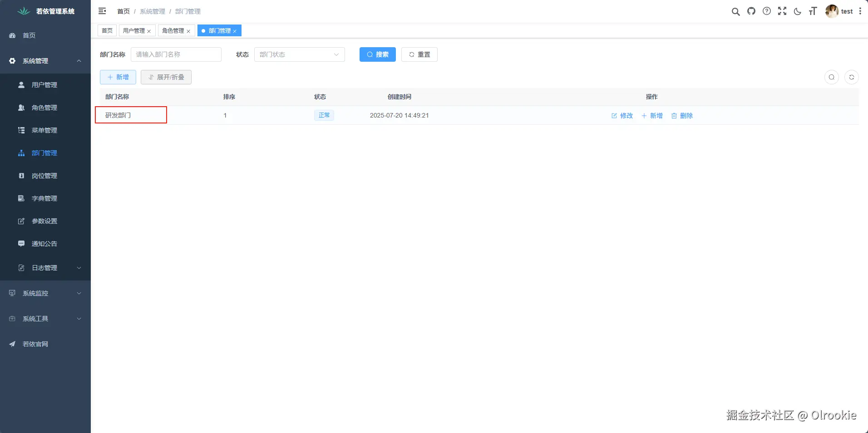The width and height of the screenshot is (868, 433).
Task: Expand the 系统监控 sidebar menu
Action: pos(45,293)
